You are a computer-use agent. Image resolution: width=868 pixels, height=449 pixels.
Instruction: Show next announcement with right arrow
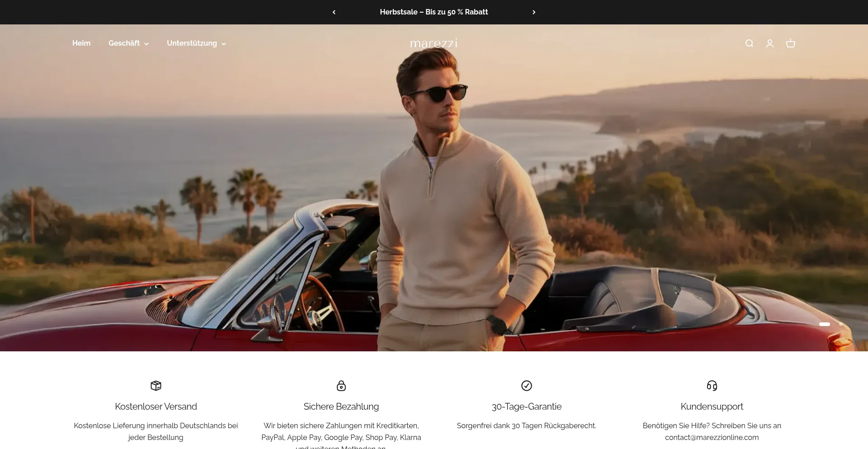click(534, 12)
